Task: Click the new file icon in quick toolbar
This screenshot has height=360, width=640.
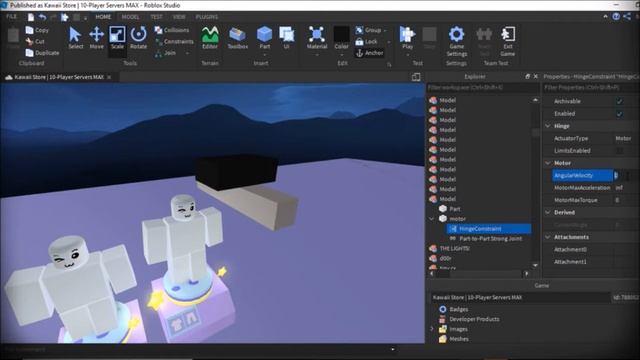Action: tap(31, 17)
